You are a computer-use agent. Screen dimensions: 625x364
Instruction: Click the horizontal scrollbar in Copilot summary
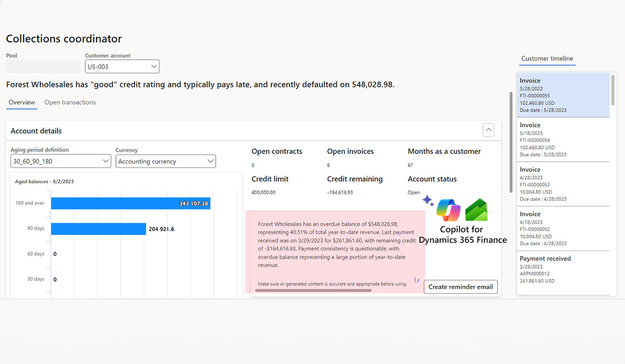pyautogui.click(x=313, y=290)
